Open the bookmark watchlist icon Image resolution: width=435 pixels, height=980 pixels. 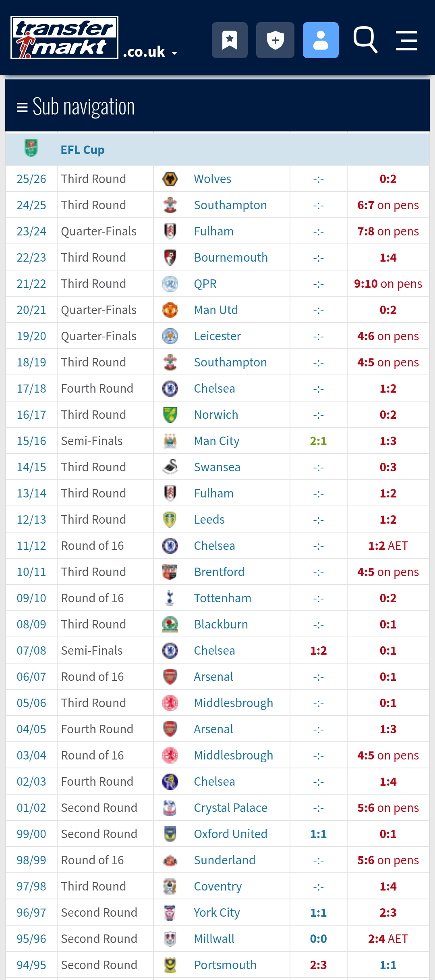pos(230,40)
